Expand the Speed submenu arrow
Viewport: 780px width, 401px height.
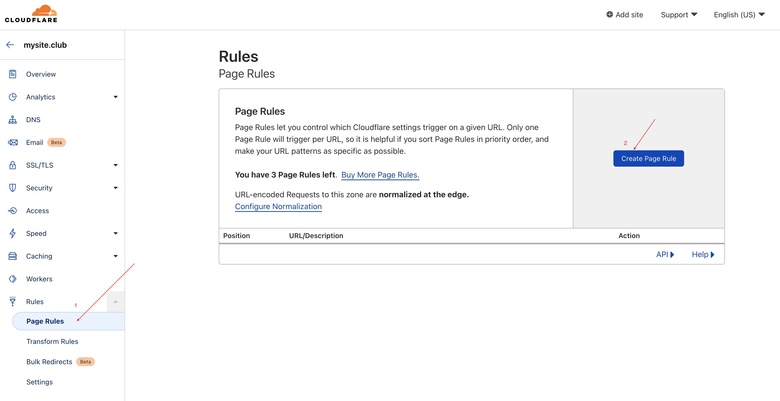(115, 233)
